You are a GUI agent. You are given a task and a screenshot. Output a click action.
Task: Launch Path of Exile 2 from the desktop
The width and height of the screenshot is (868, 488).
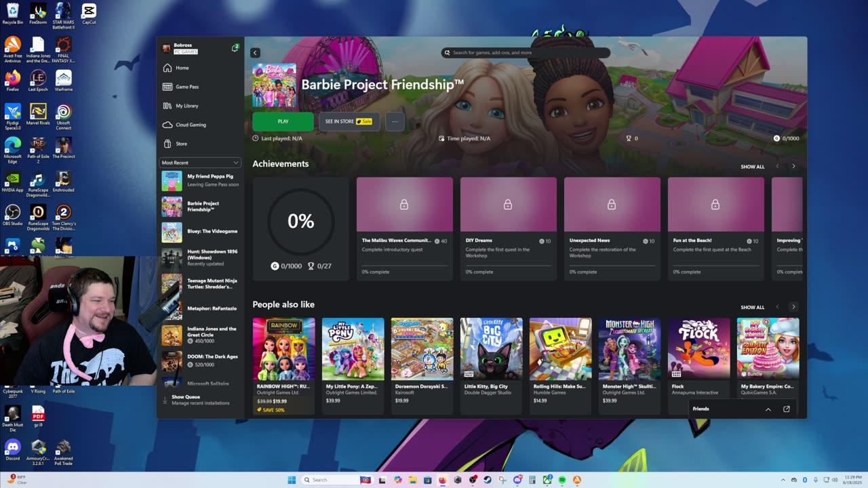38,150
